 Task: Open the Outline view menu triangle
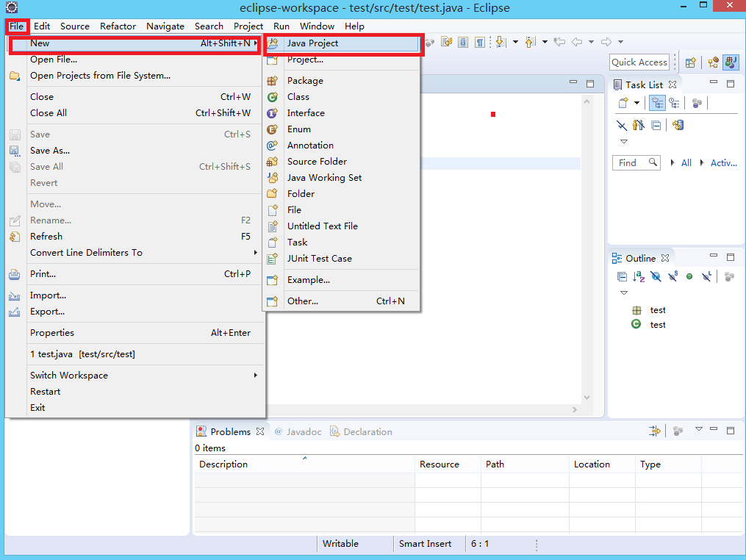tap(624, 292)
